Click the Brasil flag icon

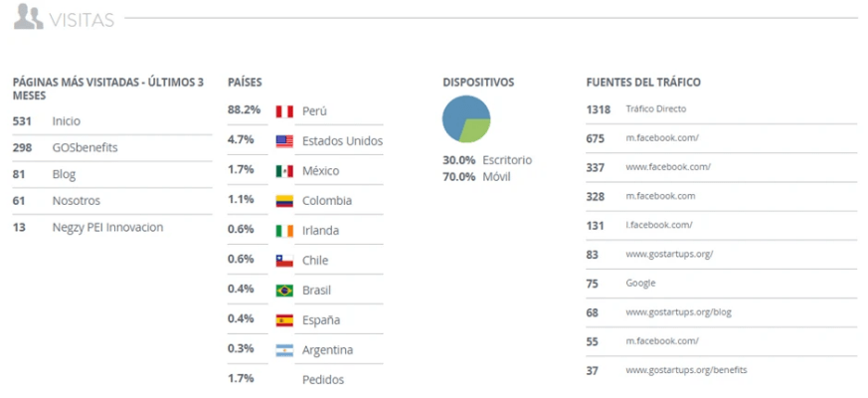coord(284,291)
